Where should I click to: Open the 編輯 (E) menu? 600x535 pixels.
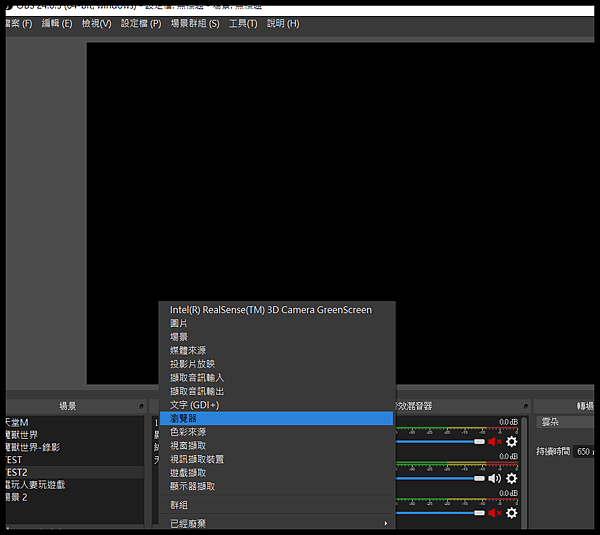57,24
